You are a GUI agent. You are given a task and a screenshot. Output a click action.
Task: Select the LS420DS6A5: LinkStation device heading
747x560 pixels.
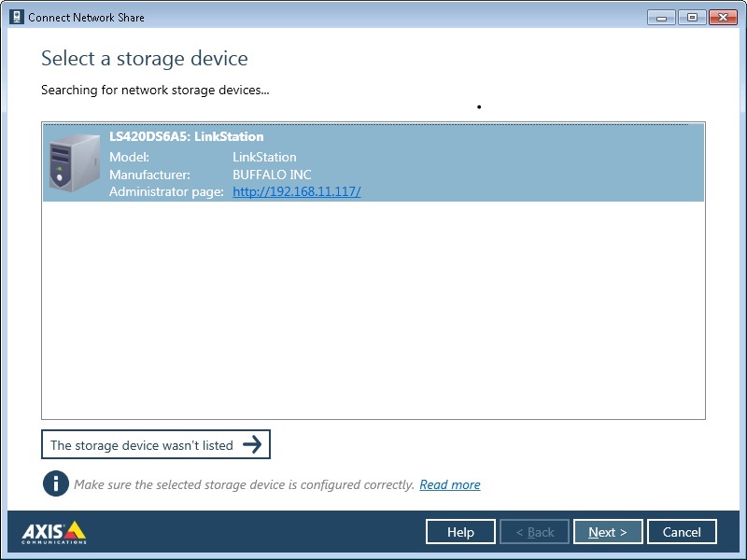tap(186, 136)
